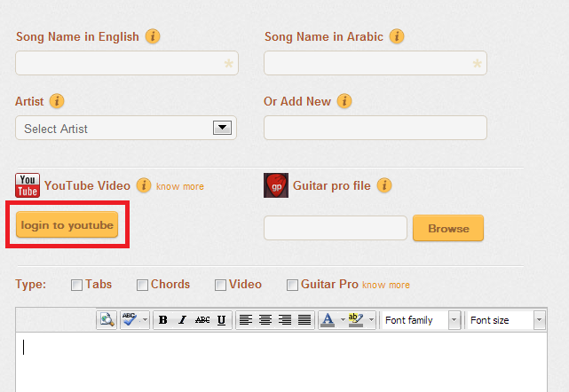Image resolution: width=569 pixels, height=392 pixels.
Task: Expand the Font family dropdown
Action: (421, 320)
